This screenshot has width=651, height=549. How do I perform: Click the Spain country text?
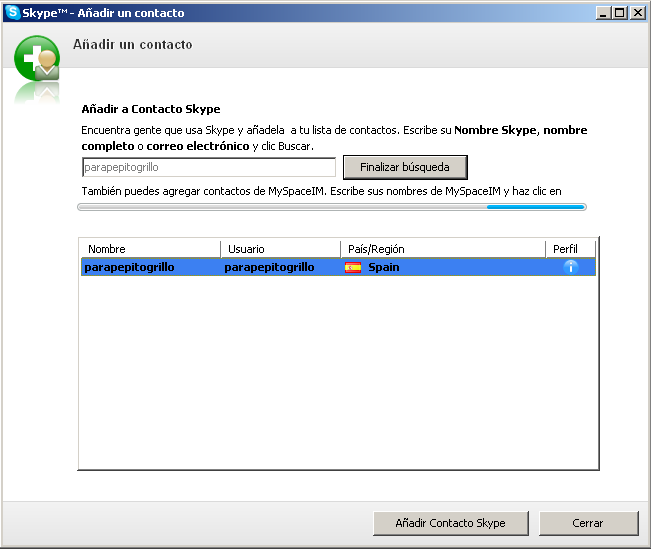click(x=384, y=267)
